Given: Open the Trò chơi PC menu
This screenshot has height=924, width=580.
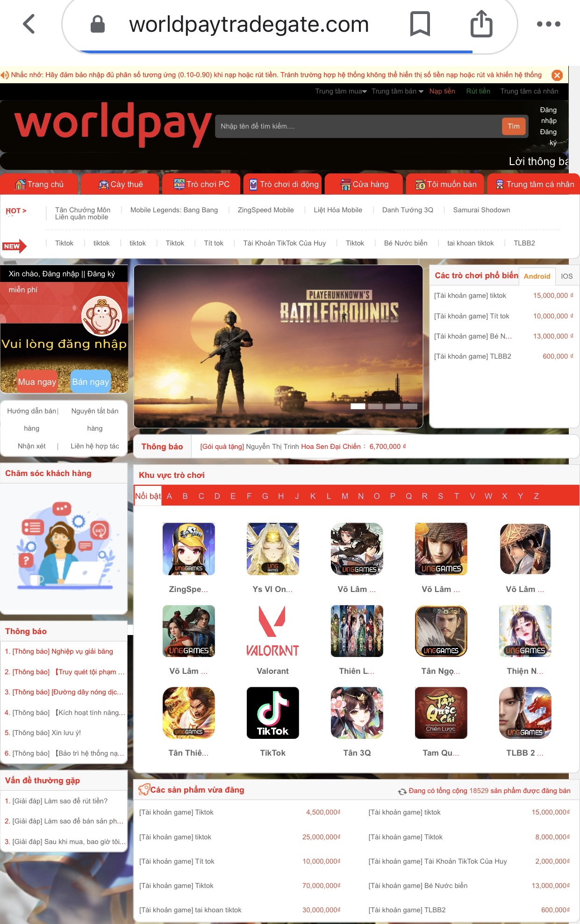Looking at the screenshot, I should point(201,184).
